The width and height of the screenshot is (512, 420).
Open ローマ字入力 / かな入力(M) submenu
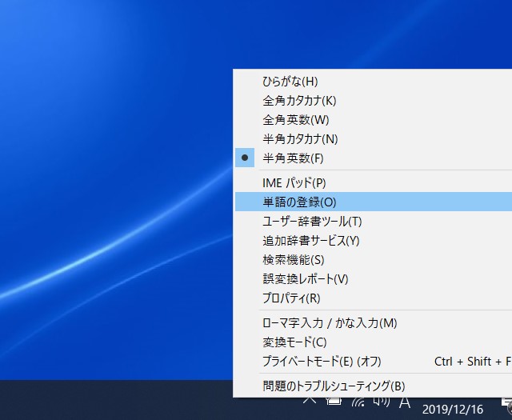coord(374,322)
